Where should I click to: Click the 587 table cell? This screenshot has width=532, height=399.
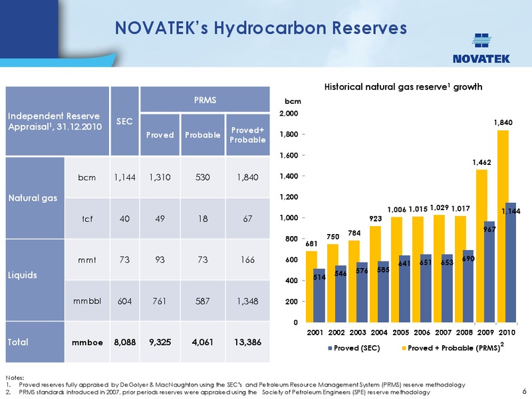pyautogui.click(x=203, y=301)
